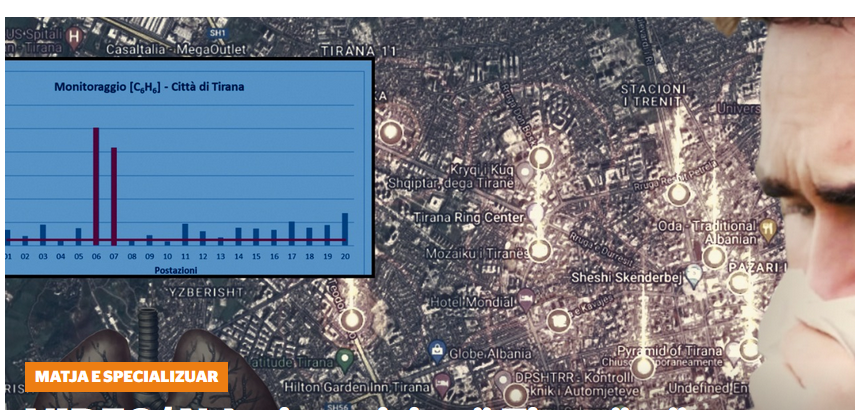Click the green Latitude Tirana map pin
The width and height of the screenshot is (855, 410).
345,358
